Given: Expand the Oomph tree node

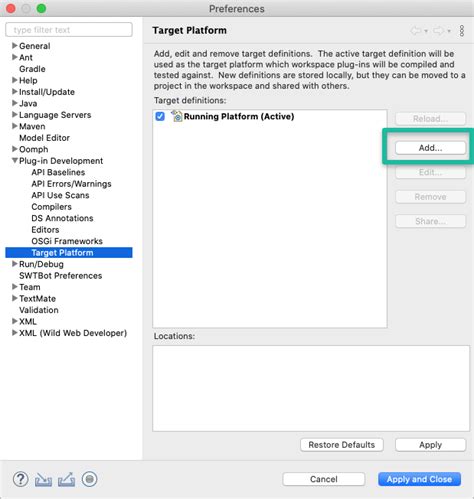Looking at the screenshot, I should coord(14,149).
